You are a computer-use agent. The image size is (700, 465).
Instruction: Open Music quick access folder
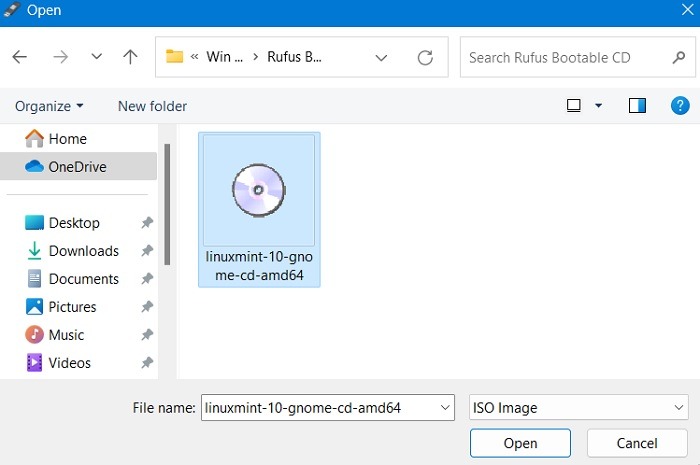pos(54,335)
